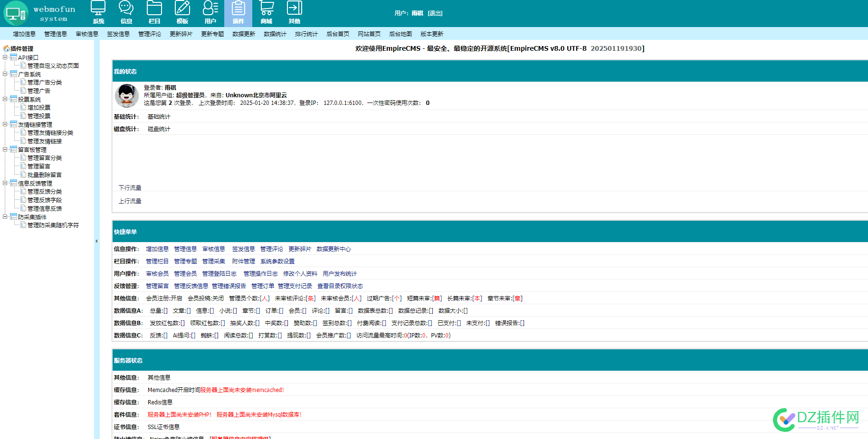
Task: Open 后台地图 in the top submenu bar
Action: click(x=401, y=34)
